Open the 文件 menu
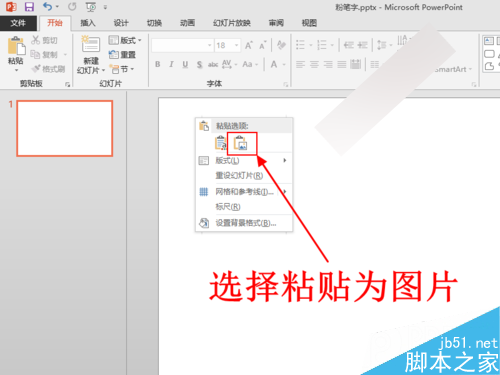500x375 pixels. click(18, 23)
